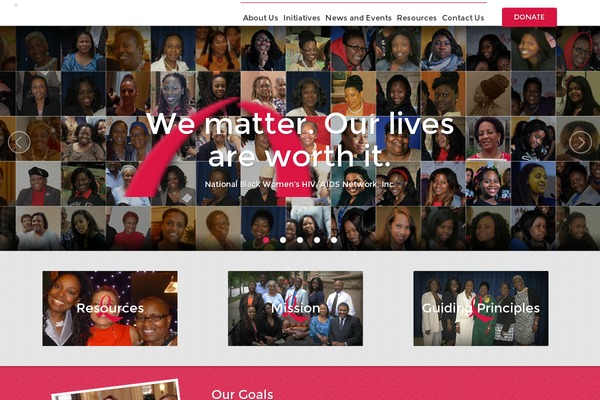Click the hero headline "We matter. Our lives"
600x400 pixels.
coord(300,124)
